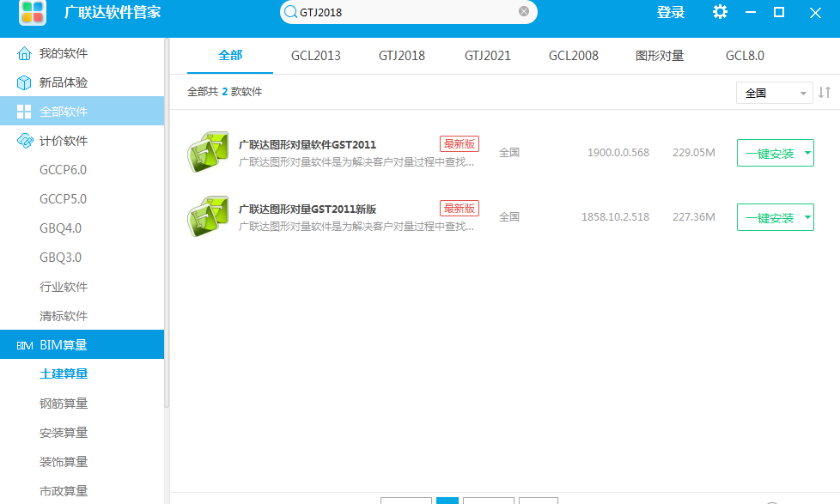Click version number 1858.10.2.518

[x=615, y=217]
